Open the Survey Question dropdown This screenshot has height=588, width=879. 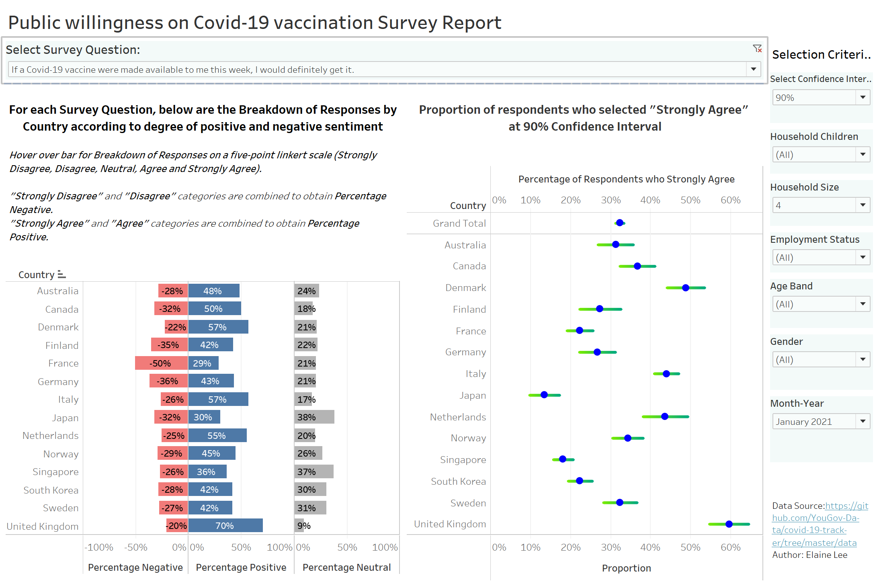pos(753,69)
